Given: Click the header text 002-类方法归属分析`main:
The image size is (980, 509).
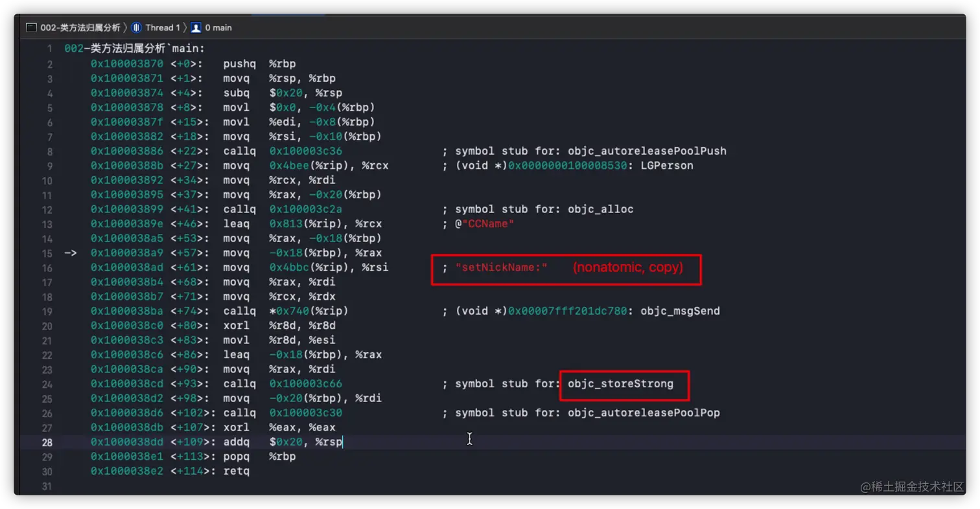Looking at the screenshot, I should [135, 49].
